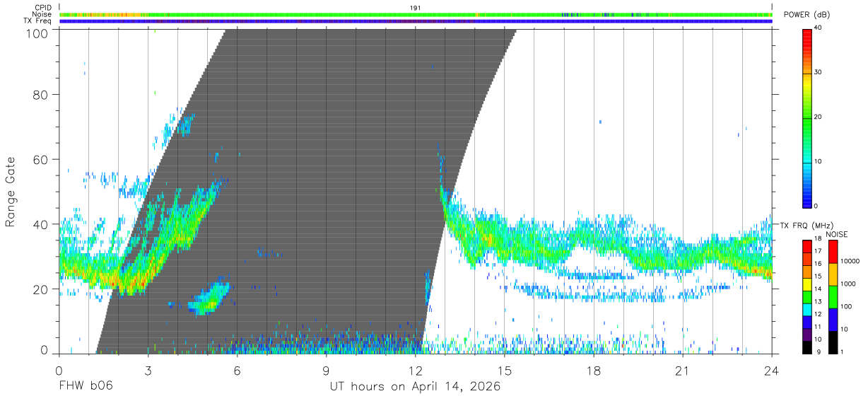Image resolution: width=868 pixels, height=401 pixels.
Task: Click the CPID label at top left
Action: [x=43, y=8]
